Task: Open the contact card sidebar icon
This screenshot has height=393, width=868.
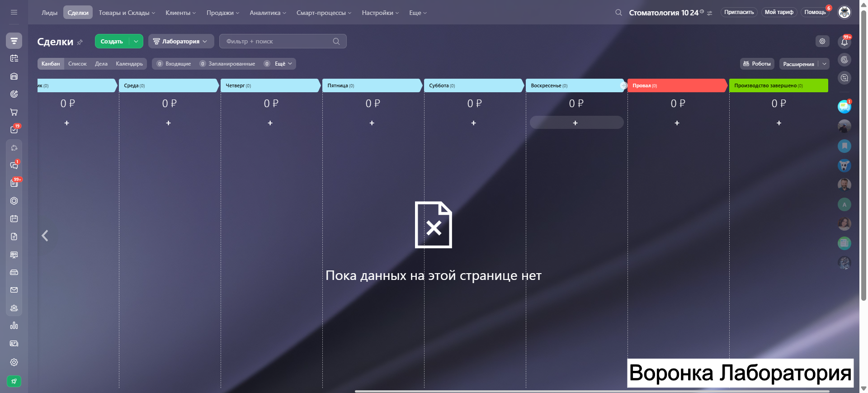Action: pyautogui.click(x=14, y=344)
